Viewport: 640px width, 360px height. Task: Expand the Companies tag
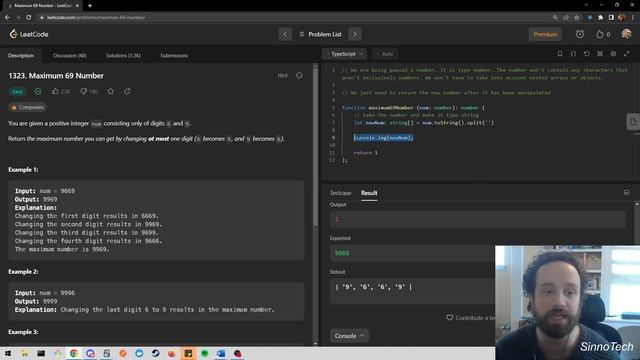click(x=28, y=107)
